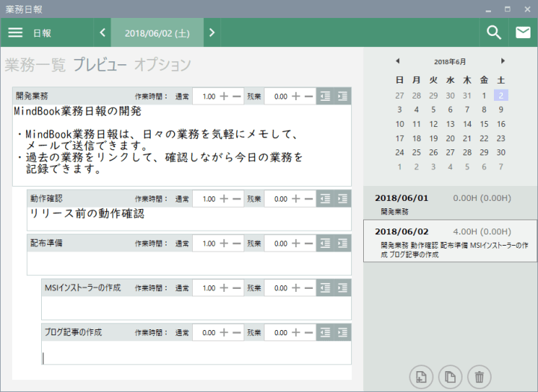The image size is (538, 392).
Task: Go to previous day arrow
Action: tap(102, 33)
